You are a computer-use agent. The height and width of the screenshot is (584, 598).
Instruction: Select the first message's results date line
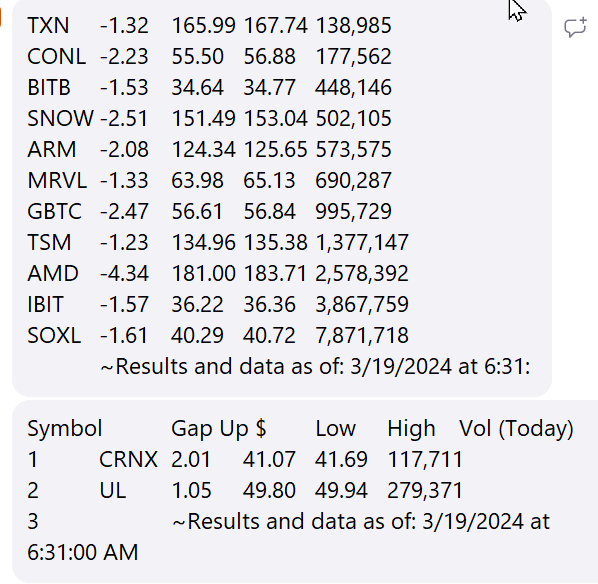pos(315,367)
